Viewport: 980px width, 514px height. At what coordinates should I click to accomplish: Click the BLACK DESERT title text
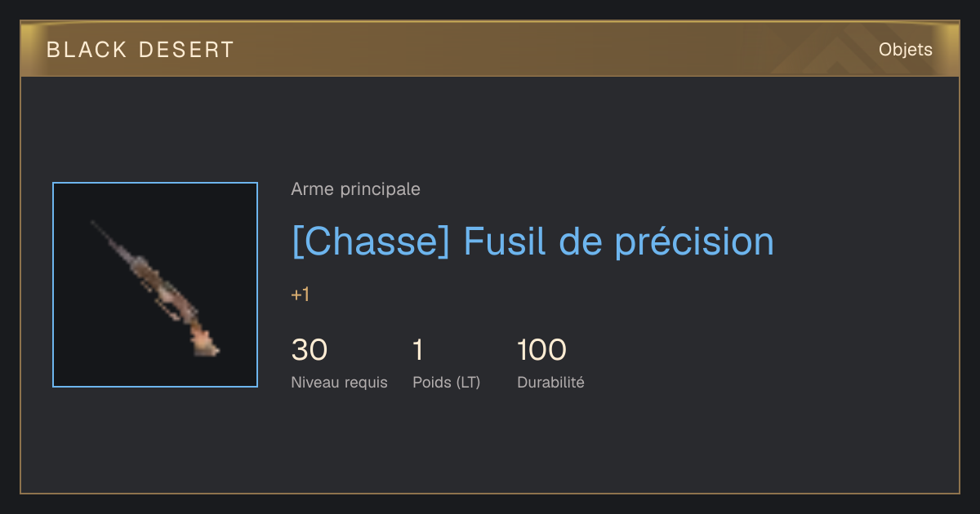pyautogui.click(x=140, y=50)
